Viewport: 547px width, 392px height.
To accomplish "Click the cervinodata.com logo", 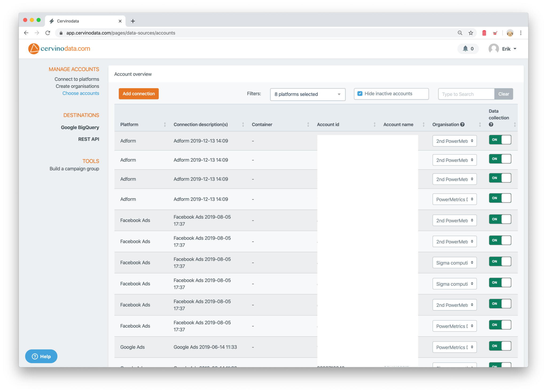I will click(59, 49).
